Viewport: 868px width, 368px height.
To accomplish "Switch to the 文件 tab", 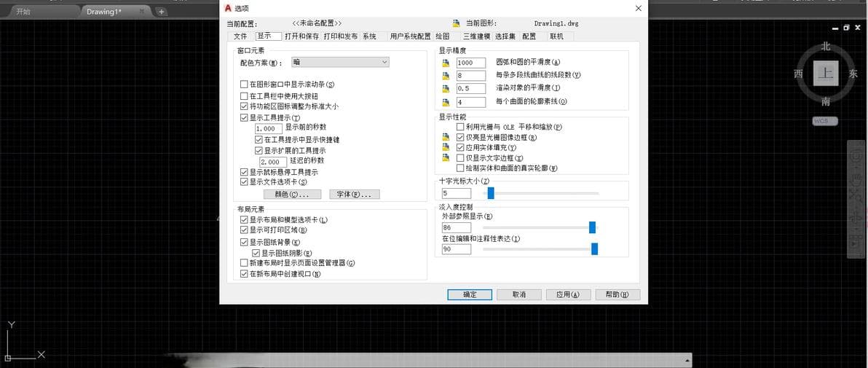I will 240,36.
